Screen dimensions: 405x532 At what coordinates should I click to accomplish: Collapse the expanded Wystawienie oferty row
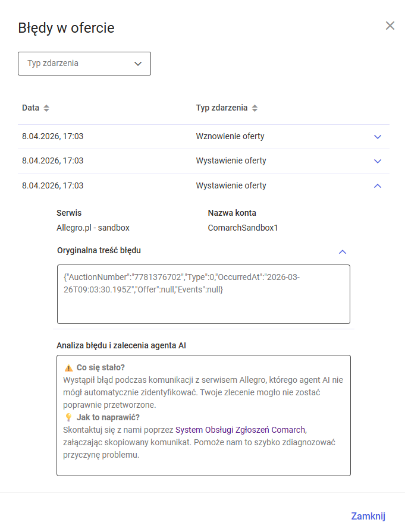click(377, 186)
